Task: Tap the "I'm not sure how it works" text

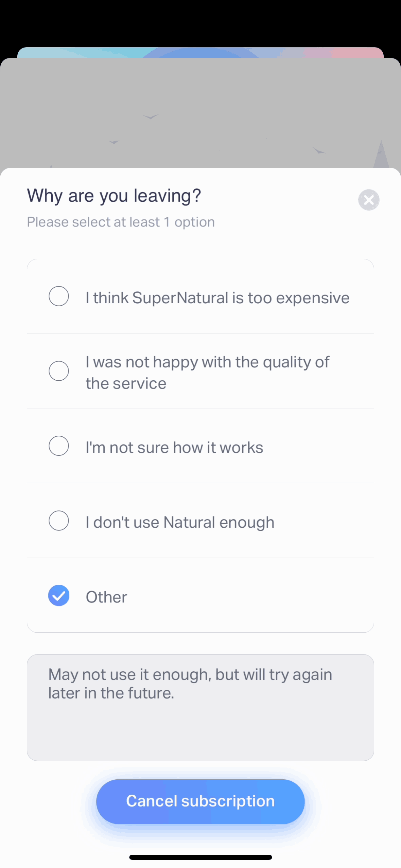Action: click(174, 448)
